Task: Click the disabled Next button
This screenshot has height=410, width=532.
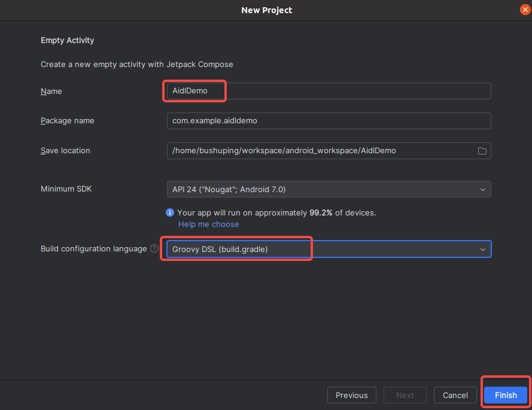Action: [405, 395]
